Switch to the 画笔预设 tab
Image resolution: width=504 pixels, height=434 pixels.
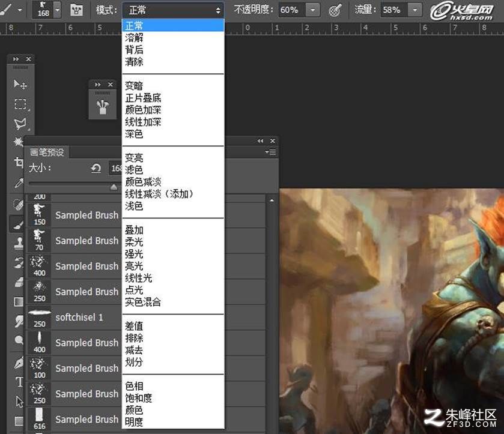[47, 152]
